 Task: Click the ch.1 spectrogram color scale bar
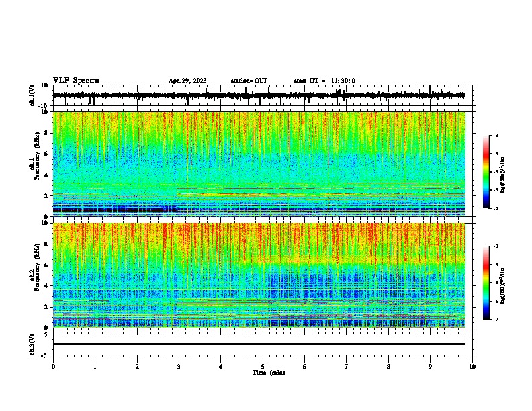[486, 172]
